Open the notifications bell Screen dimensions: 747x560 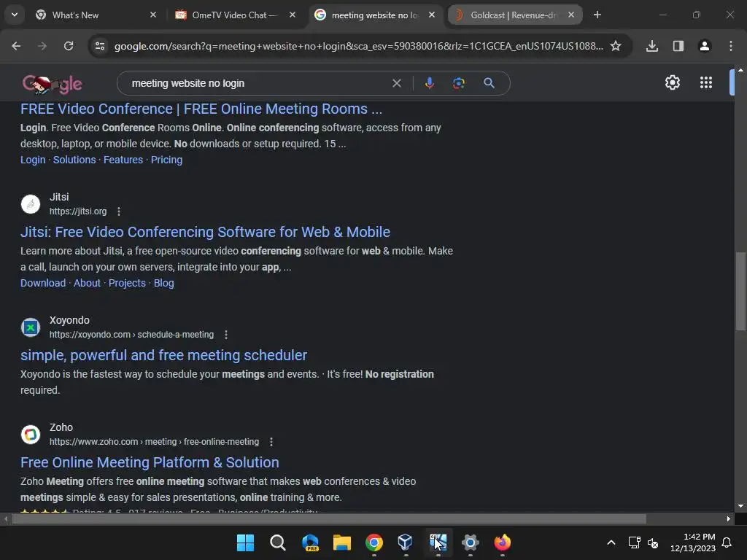pyautogui.click(x=727, y=542)
